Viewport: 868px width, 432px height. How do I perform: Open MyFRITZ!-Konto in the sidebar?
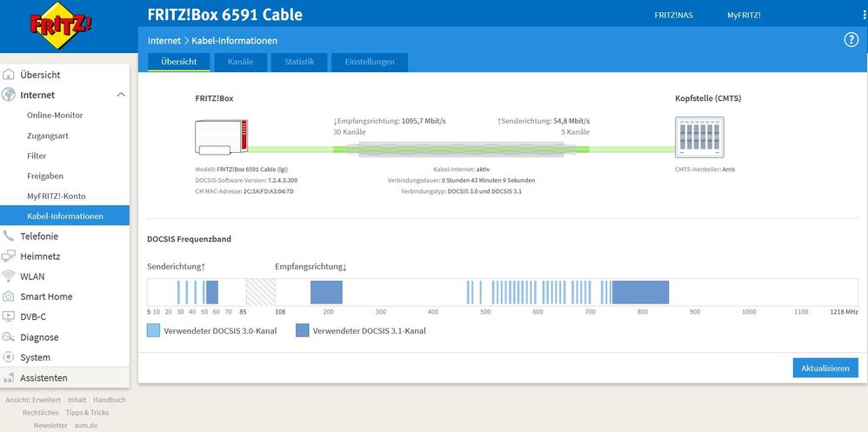[x=56, y=196]
